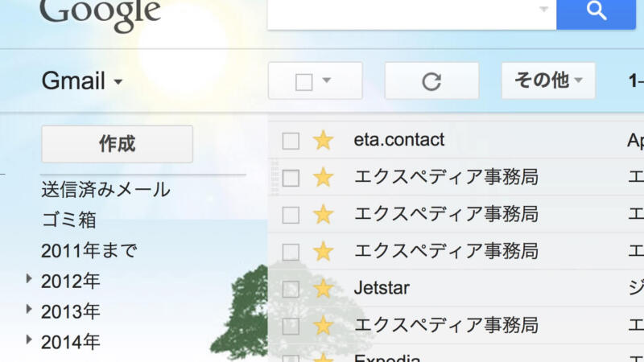Screen dimensions: 644x362
Task: Unstar the eta.contact email
Action: (324, 140)
